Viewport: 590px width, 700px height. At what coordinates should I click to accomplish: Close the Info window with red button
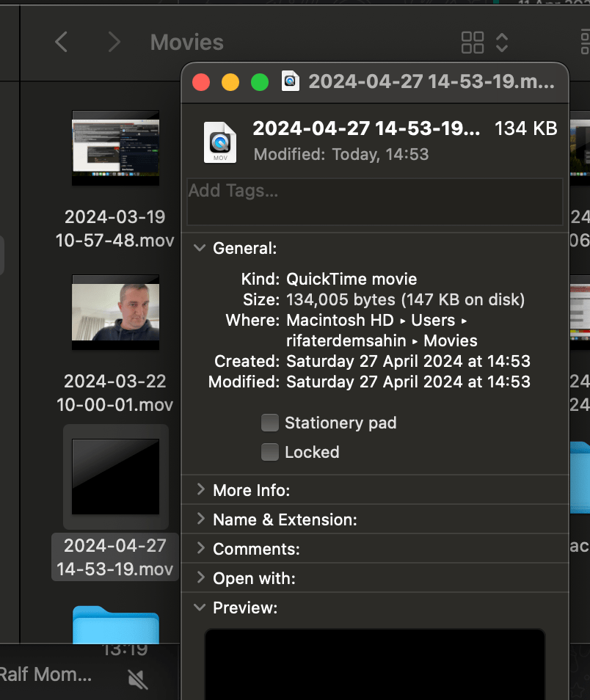pyautogui.click(x=201, y=82)
